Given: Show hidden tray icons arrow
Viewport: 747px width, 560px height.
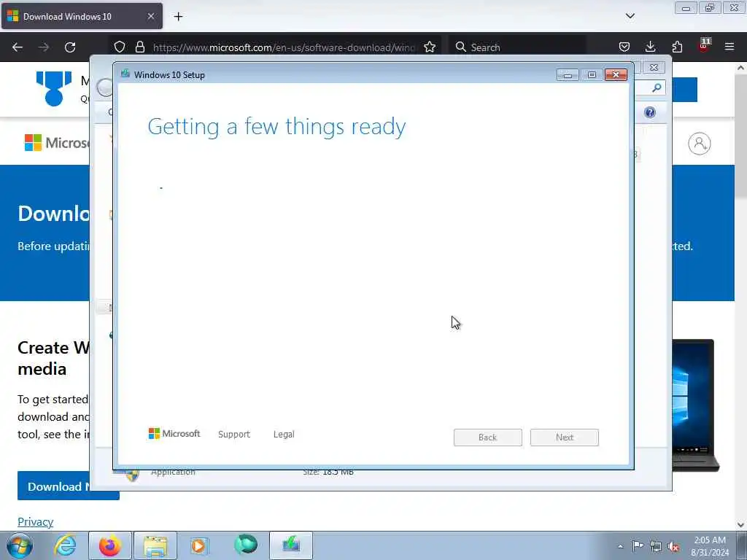Looking at the screenshot, I should point(620,546).
